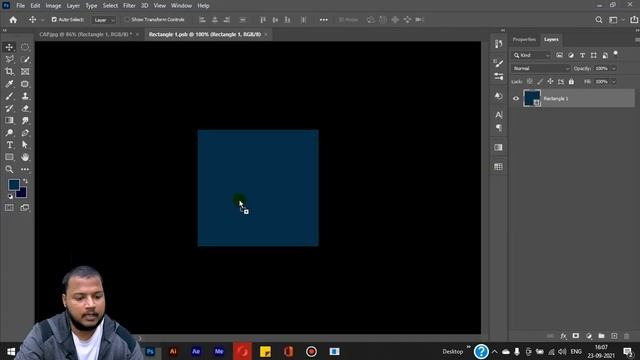Open the Kind filter dropdown
This screenshot has height=360, width=640.
click(531, 55)
